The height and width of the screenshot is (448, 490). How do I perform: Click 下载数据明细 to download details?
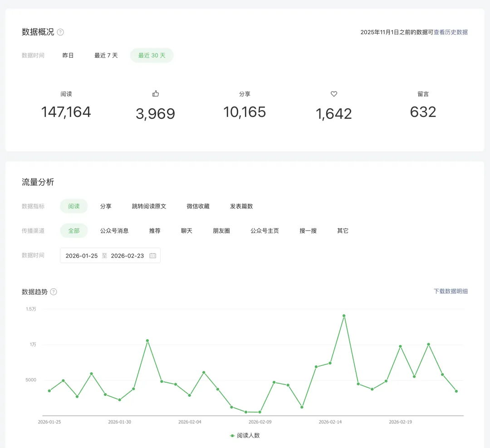(451, 292)
